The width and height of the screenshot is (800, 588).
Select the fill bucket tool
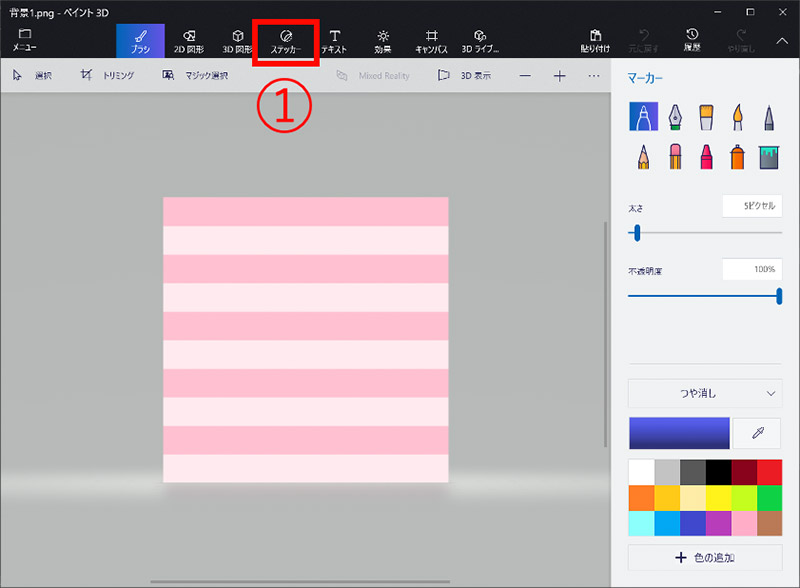pyautogui.click(x=767, y=156)
